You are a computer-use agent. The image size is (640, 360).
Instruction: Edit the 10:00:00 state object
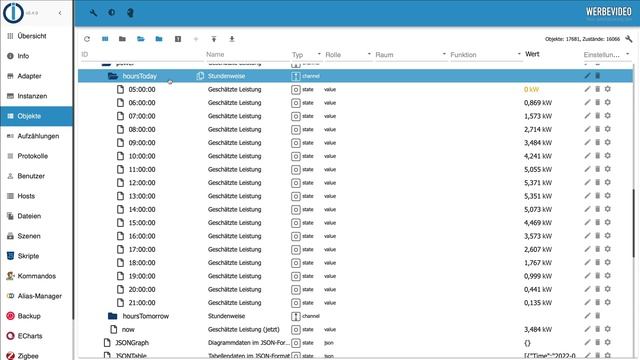(x=587, y=156)
